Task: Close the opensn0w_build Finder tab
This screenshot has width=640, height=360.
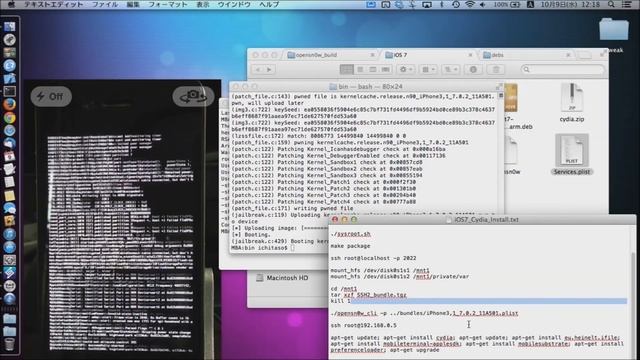Action: pyautogui.click(x=372, y=55)
